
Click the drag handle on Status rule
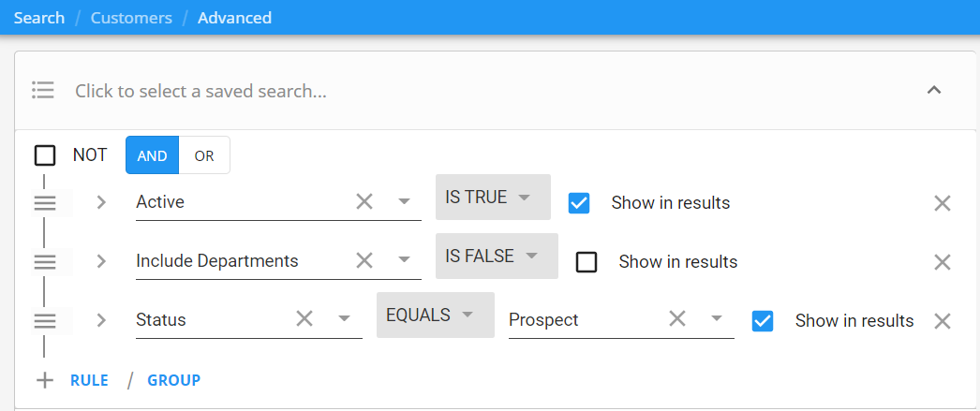click(x=44, y=321)
